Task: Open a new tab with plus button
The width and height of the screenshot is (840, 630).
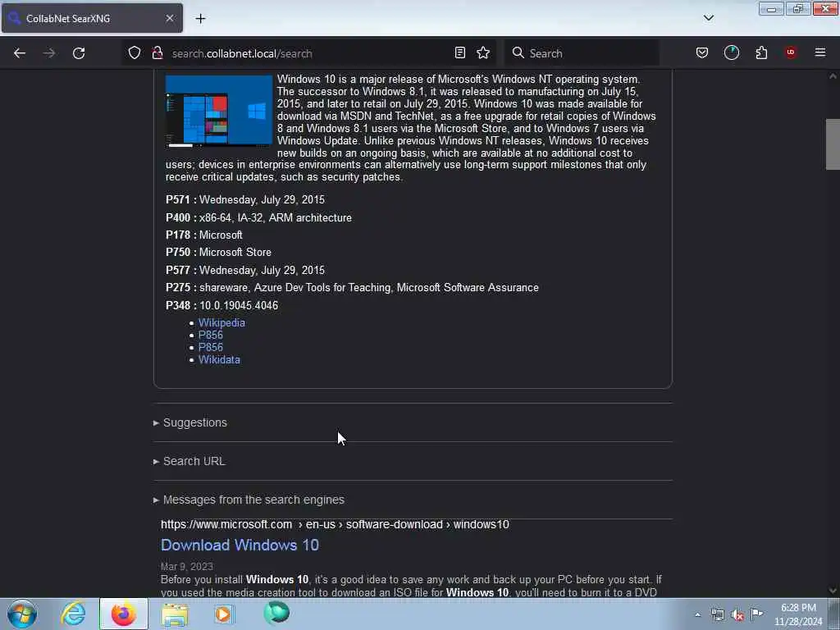Action: [200, 18]
